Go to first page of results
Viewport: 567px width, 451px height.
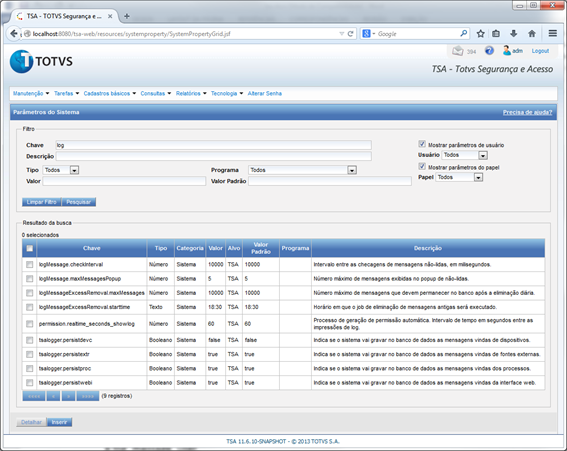(x=34, y=396)
